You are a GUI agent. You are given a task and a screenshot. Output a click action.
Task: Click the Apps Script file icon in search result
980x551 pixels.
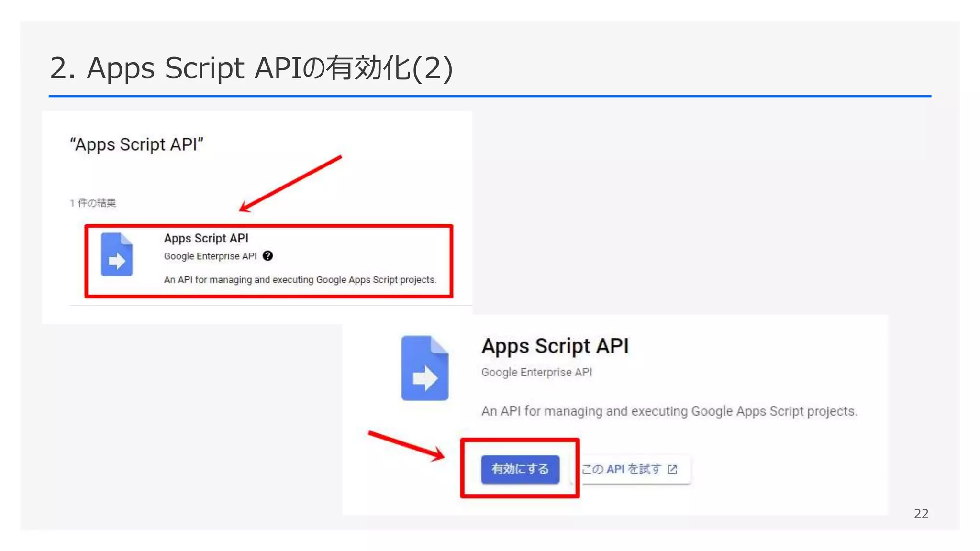tap(116, 254)
